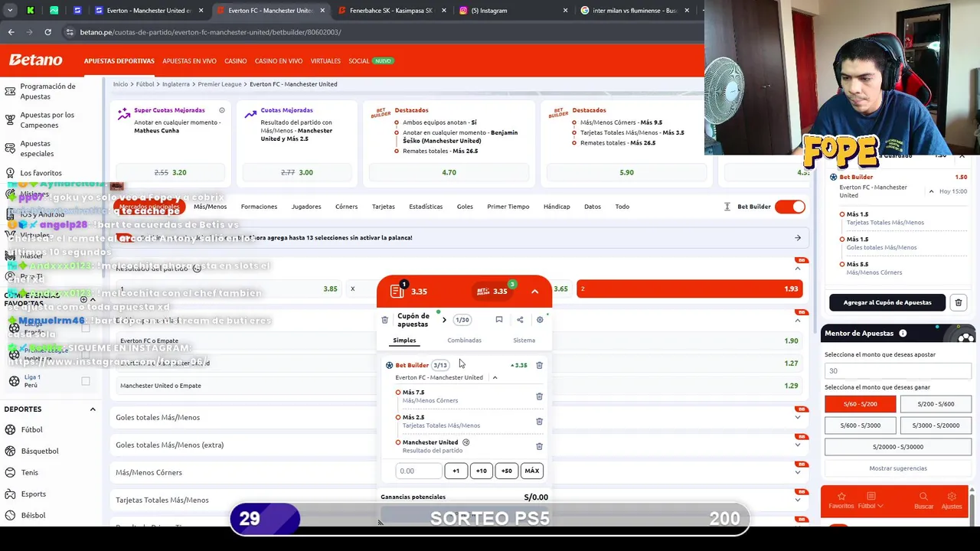Image resolution: width=980 pixels, height=551 pixels.
Task: Click the share icon in betslip
Action: (520, 320)
